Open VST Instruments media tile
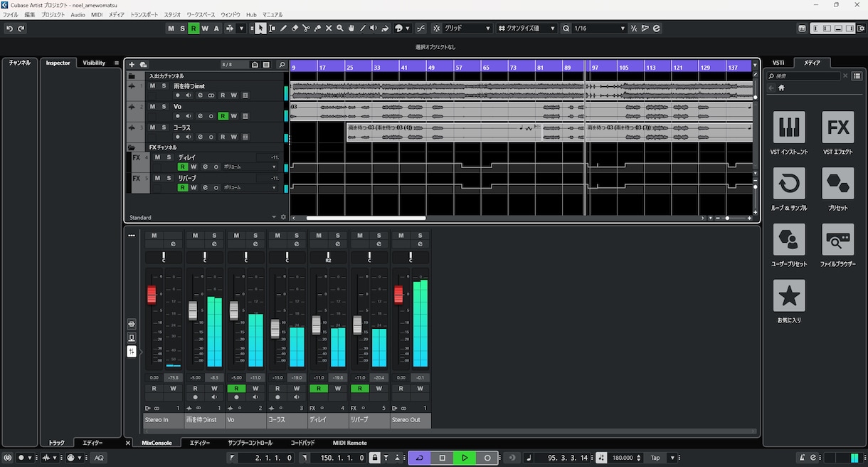868x467 pixels. [x=789, y=127]
